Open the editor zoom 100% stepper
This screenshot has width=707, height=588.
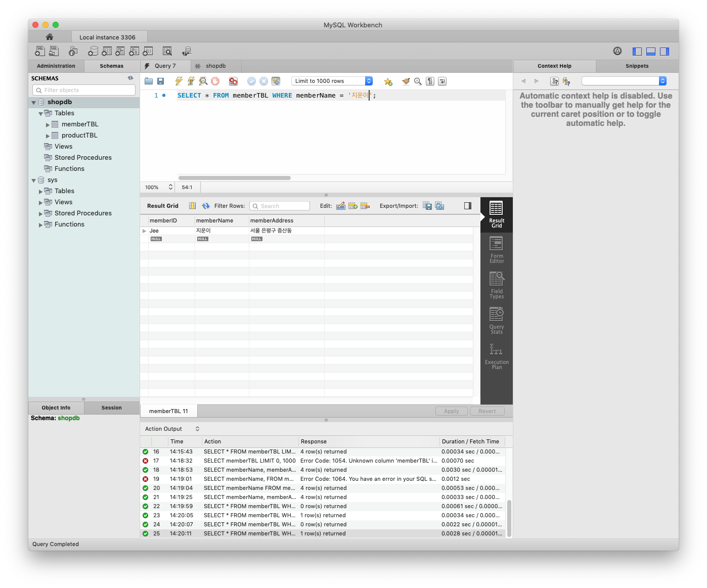(170, 187)
